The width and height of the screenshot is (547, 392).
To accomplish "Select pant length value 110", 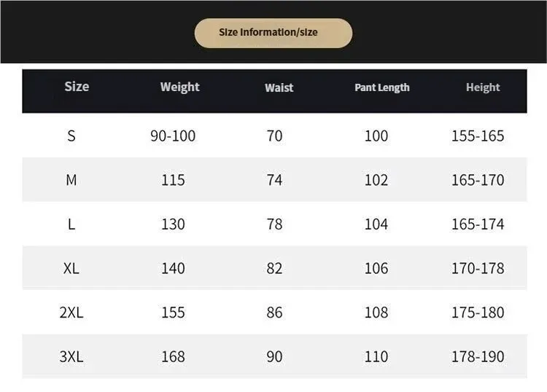I will (376, 357).
